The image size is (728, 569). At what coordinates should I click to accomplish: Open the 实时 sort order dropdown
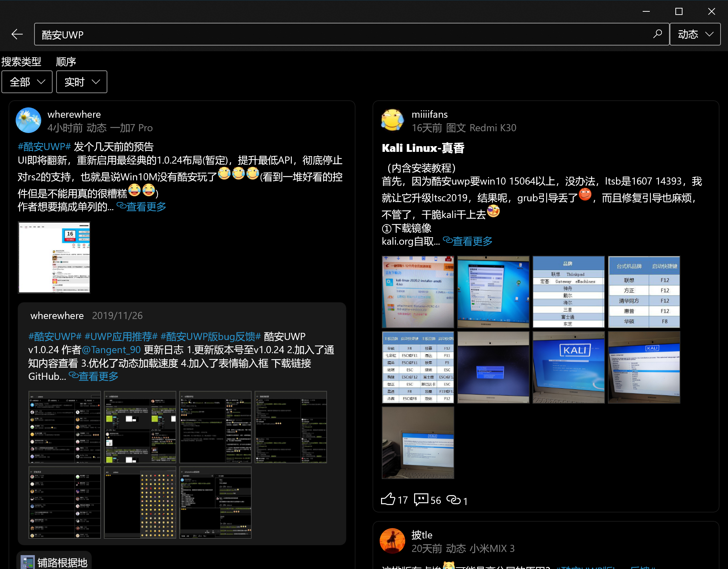point(82,82)
